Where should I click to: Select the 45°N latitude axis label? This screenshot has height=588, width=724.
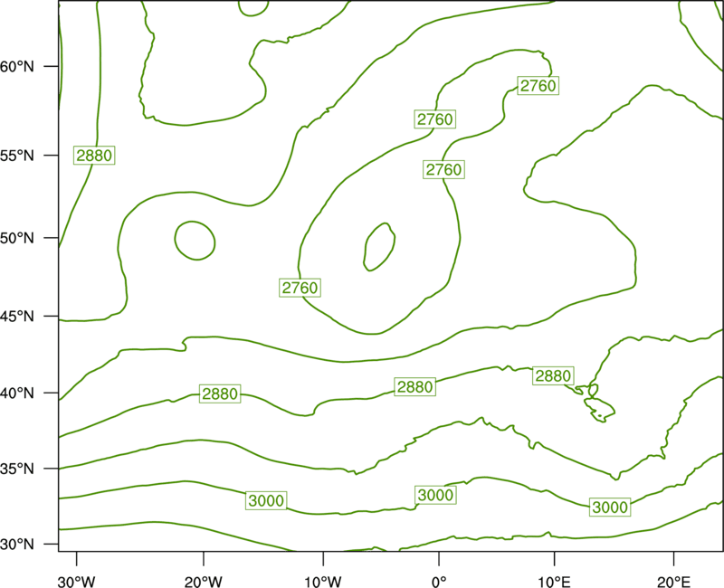(x=17, y=316)
